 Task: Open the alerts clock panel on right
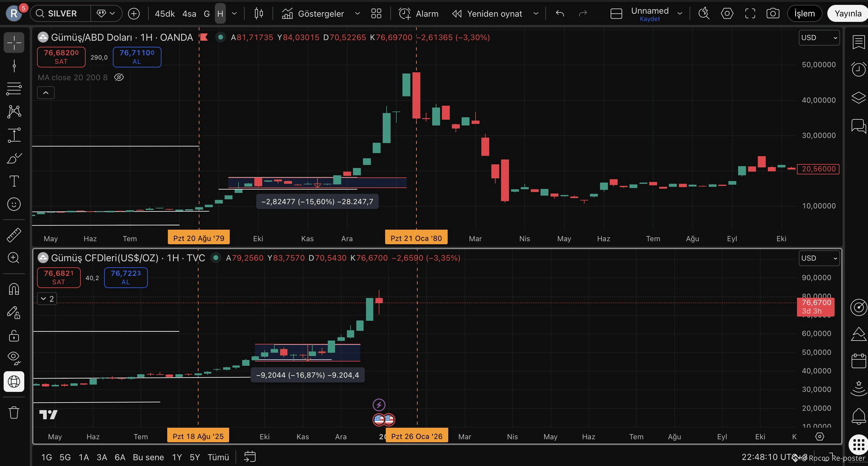coord(858,69)
